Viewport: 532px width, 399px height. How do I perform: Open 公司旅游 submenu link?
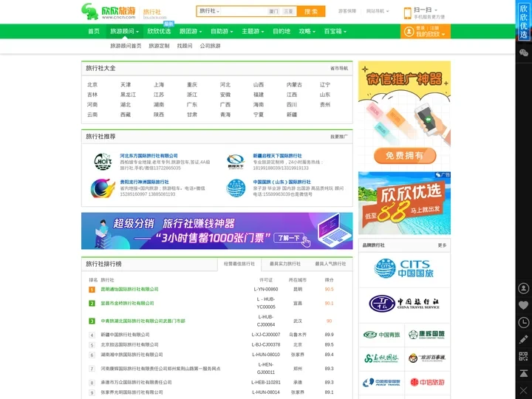coord(210,46)
